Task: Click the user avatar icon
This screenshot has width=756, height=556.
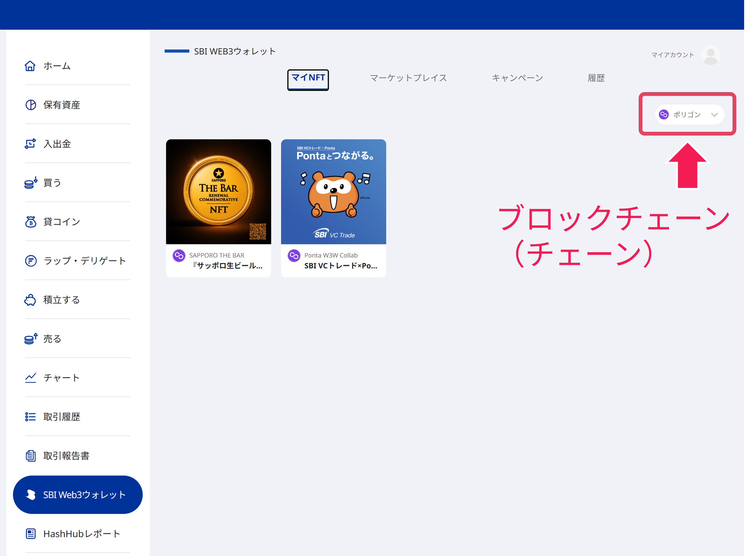Action: click(x=711, y=55)
